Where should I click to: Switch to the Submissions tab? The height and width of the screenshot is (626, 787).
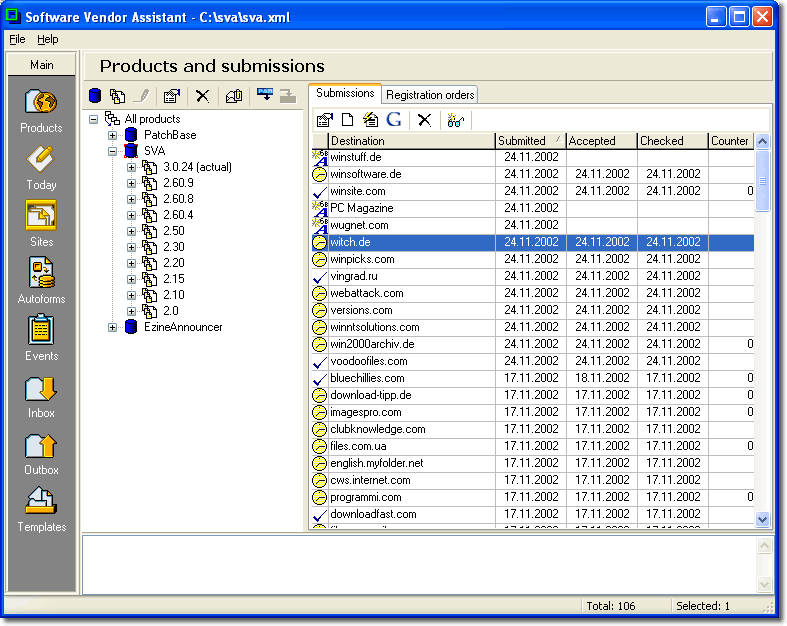click(x=345, y=93)
